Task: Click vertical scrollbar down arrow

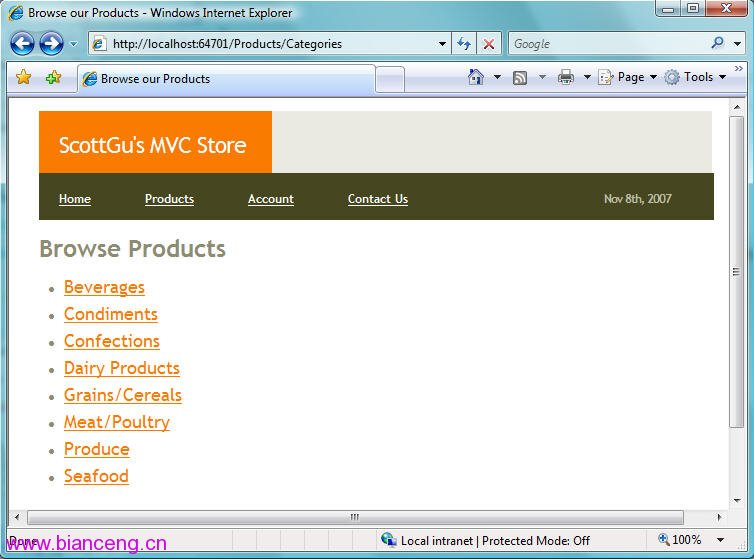Action: [x=737, y=500]
